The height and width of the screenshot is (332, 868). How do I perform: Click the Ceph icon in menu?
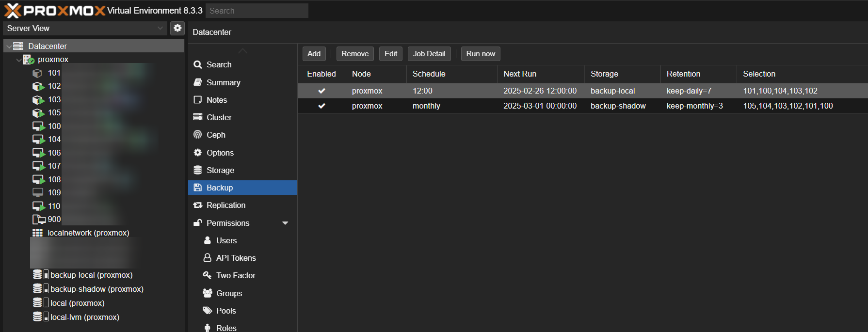(x=197, y=135)
